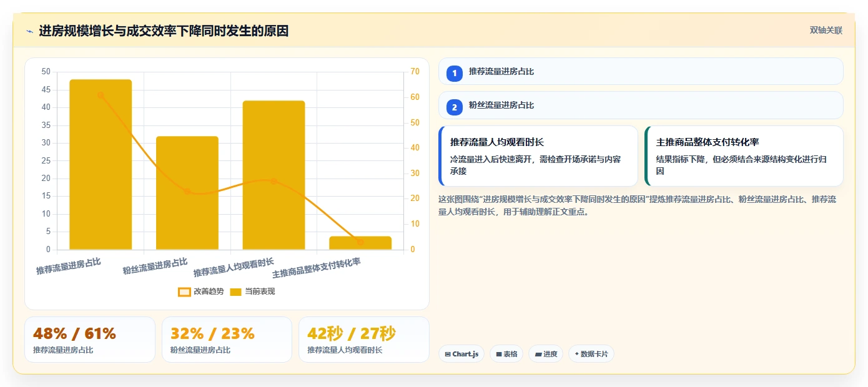Click the sparkle icon in 数据卡片 tag

576,354
